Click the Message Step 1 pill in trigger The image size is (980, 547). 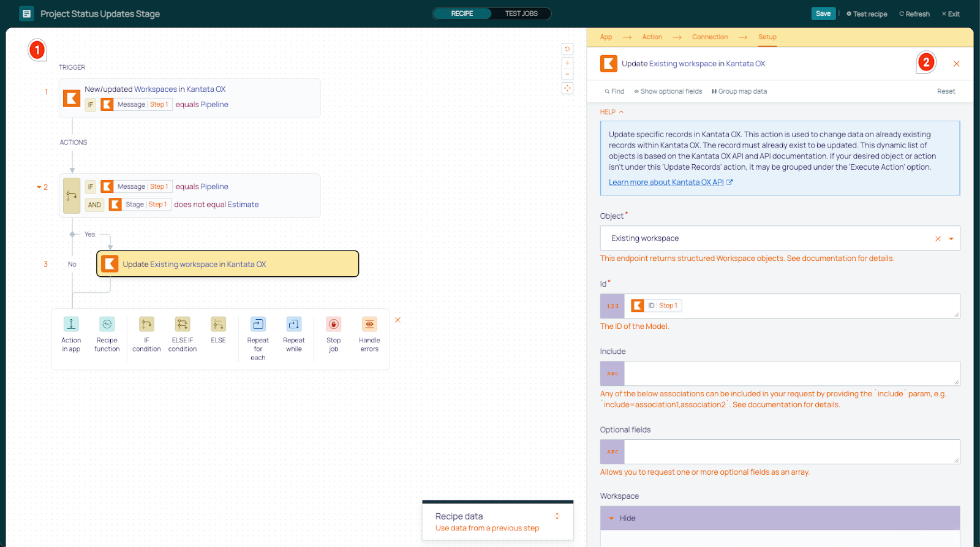[x=136, y=105]
